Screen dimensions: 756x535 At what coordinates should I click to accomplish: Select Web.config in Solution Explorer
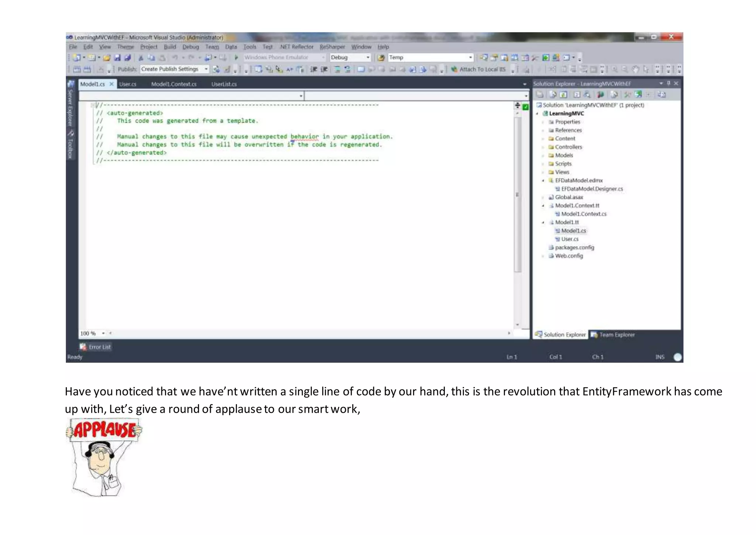tap(569, 256)
